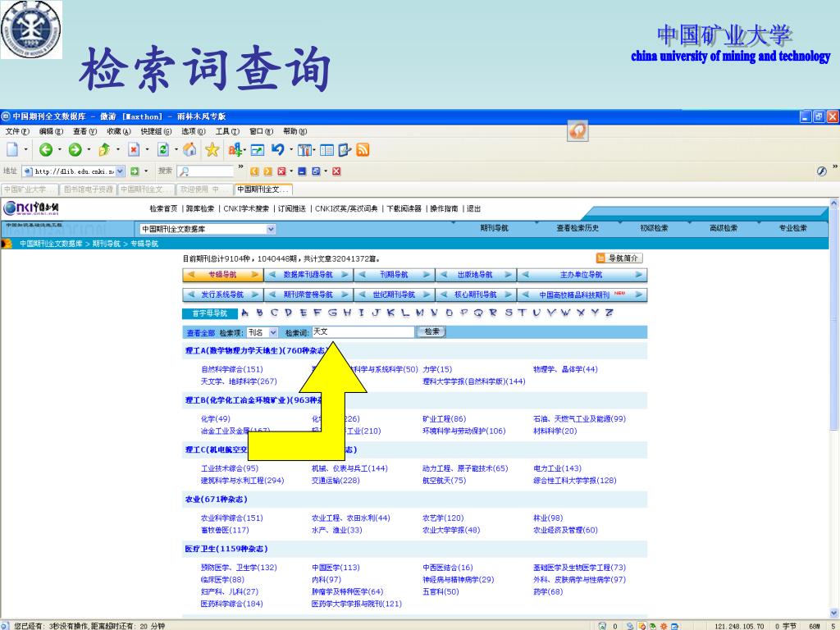Click the blue undo arrow icon
This screenshot has width=840, height=630.
pyautogui.click(x=277, y=150)
